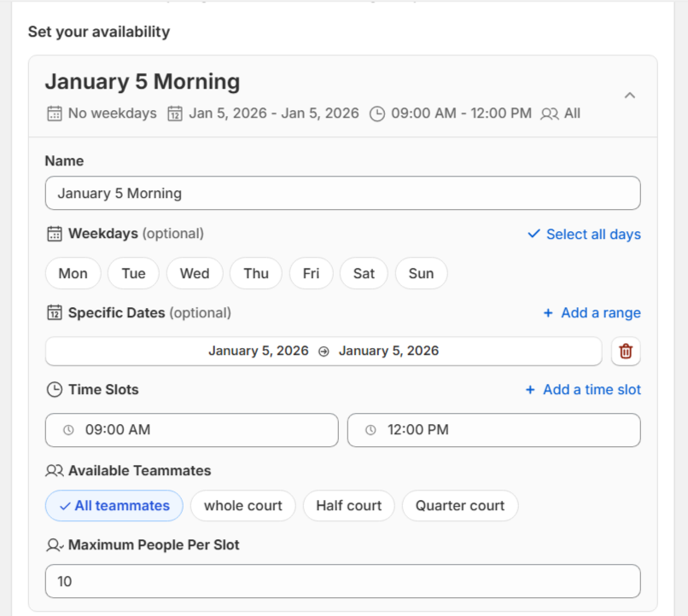
Task: Click Add a range link
Action: pos(592,313)
